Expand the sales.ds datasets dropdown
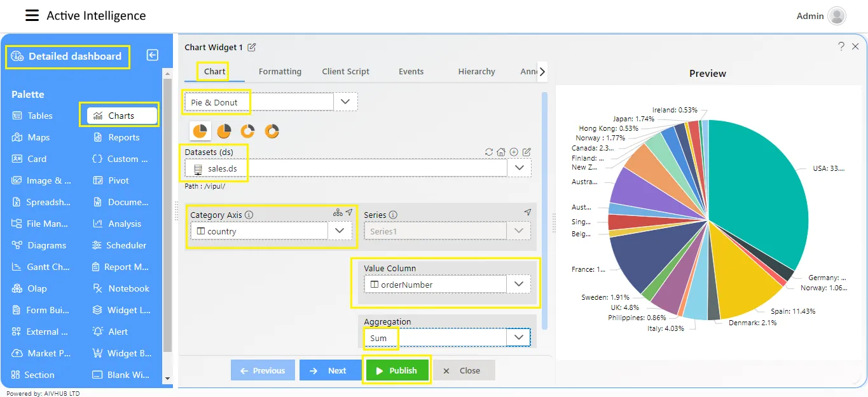 click(x=520, y=168)
